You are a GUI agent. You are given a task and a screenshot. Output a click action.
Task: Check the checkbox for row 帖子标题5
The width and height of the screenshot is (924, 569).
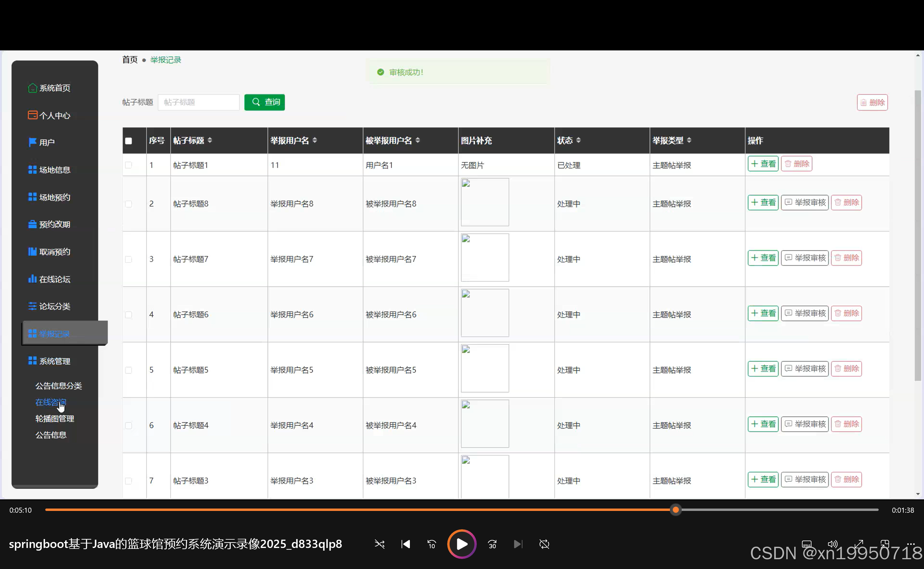coord(129,370)
